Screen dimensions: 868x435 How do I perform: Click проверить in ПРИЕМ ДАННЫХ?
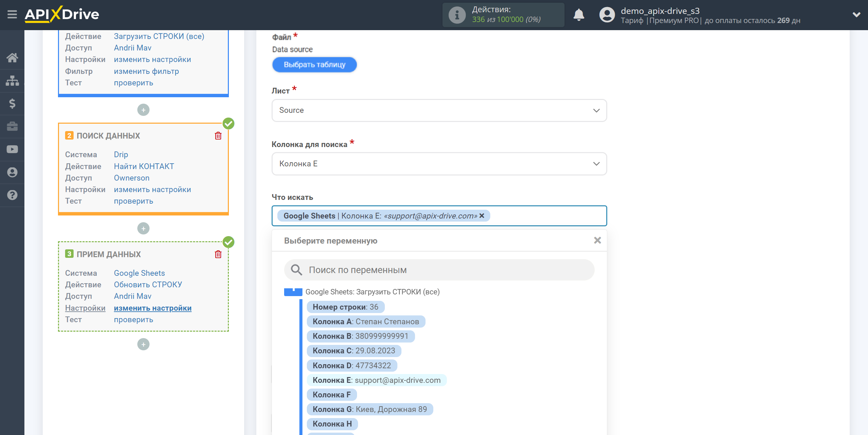pyautogui.click(x=134, y=319)
